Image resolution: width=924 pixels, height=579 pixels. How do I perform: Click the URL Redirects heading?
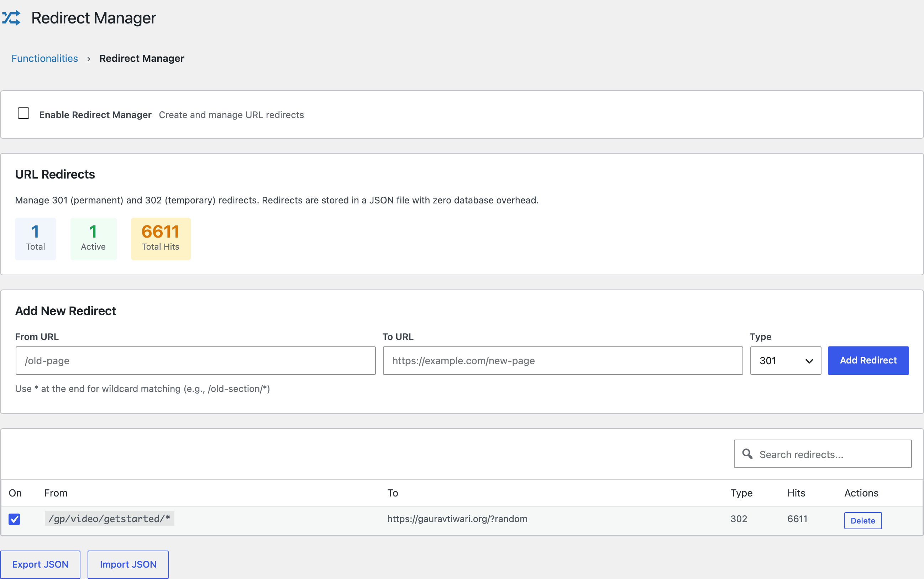tap(55, 175)
